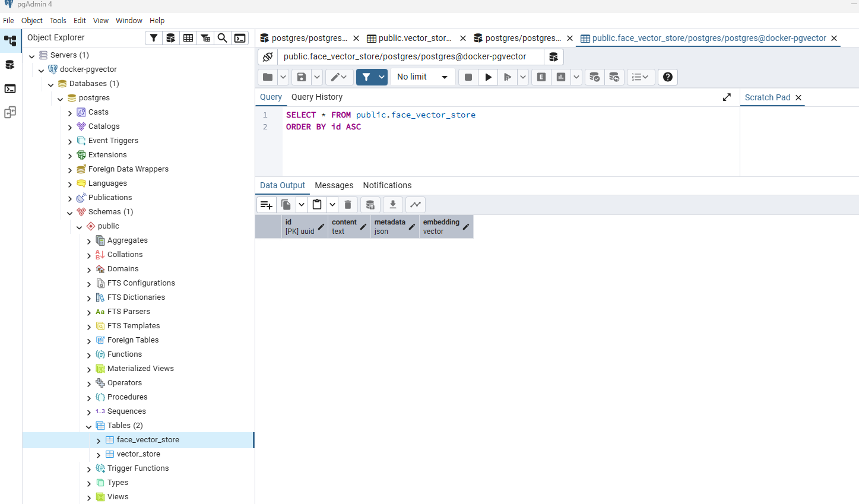859x504 pixels.
Task: Open the Query Tool in Object Explorer toolbar
Action: pyautogui.click(x=171, y=38)
